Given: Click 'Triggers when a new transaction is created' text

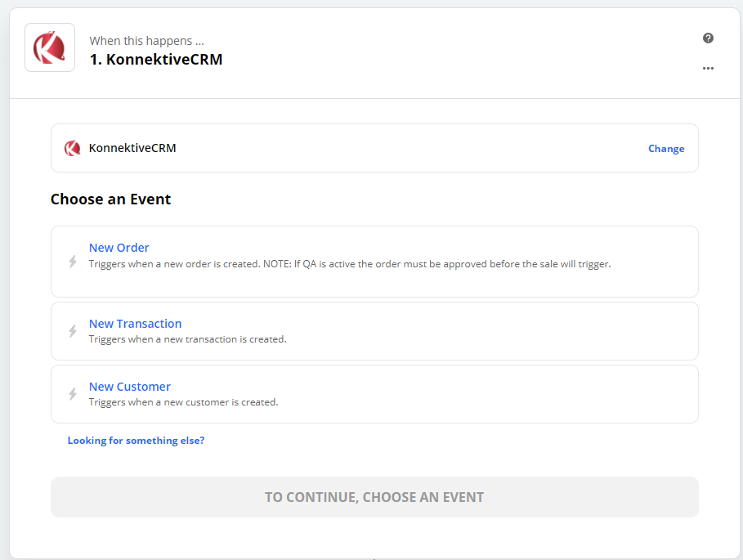Looking at the screenshot, I should click(187, 339).
